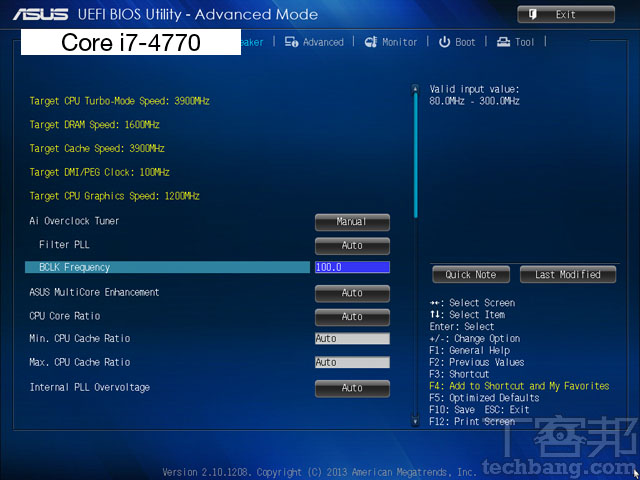
Task: Change ASUS MultiCore Enhancement Auto setting
Action: [352, 293]
